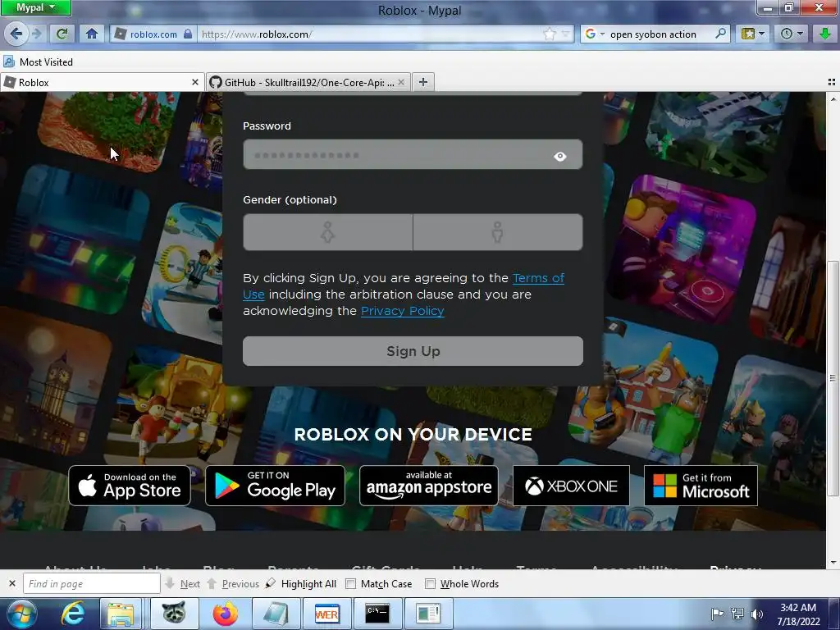This screenshot has width=840, height=630.
Task: Close the Roblox tab
Action: 195,82
